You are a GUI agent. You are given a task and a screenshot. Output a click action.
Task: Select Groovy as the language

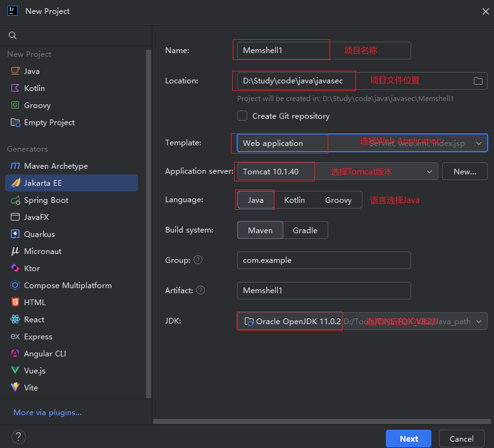coord(338,200)
